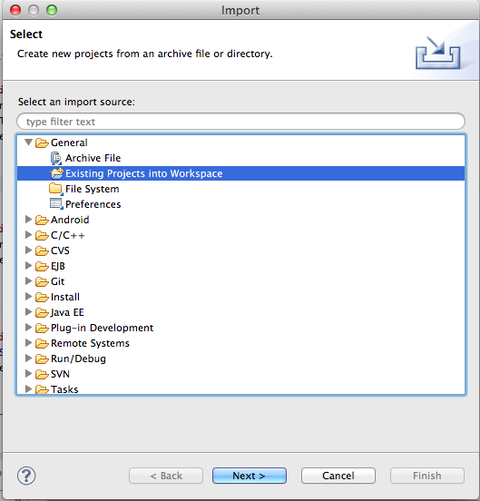Click the Existing Projects into Workspace icon
The height and width of the screenshot is (501, 480).
[x=56, y=173]
